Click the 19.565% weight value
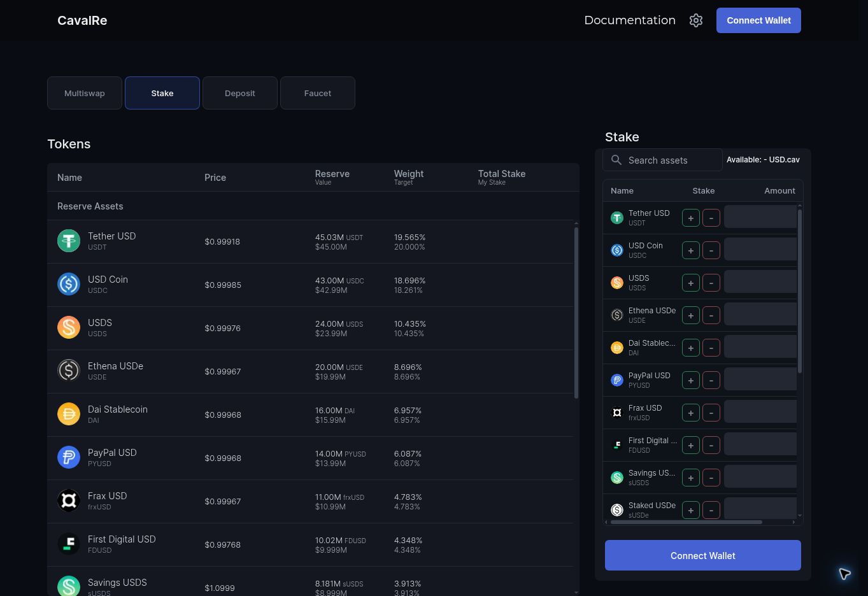Image resolution: width=868 pixels, height=596 pixels. [x=409, y=237]
